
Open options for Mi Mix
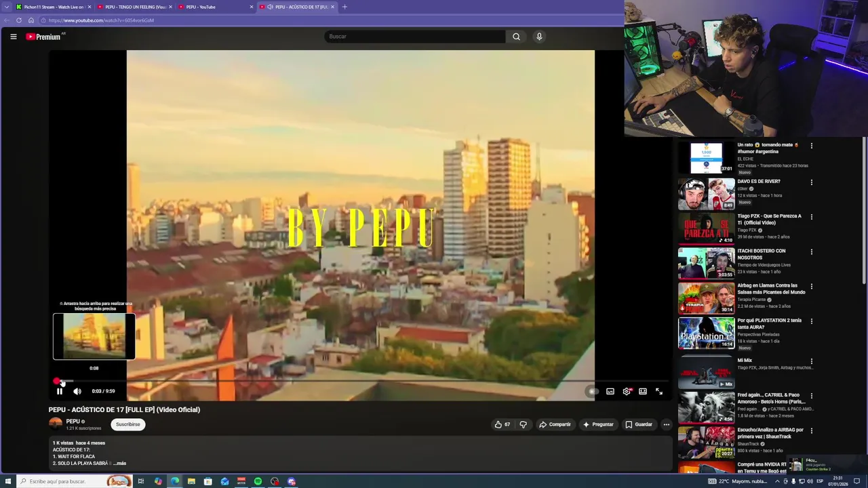point(811,361)
